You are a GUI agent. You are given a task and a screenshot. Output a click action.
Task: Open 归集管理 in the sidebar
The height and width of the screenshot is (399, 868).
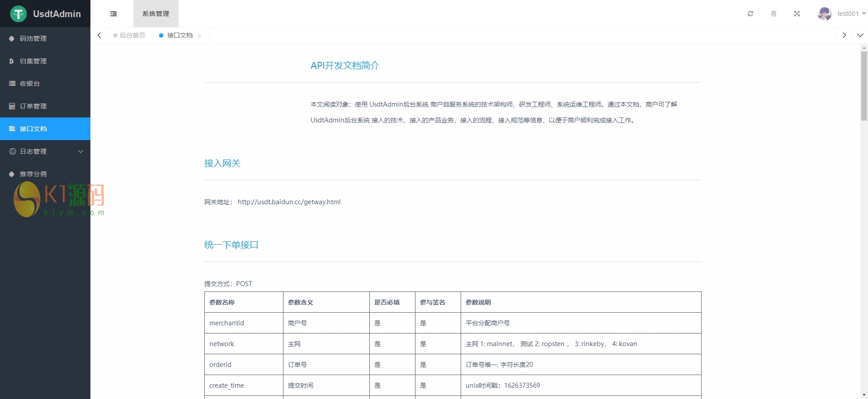coord(45,61)
